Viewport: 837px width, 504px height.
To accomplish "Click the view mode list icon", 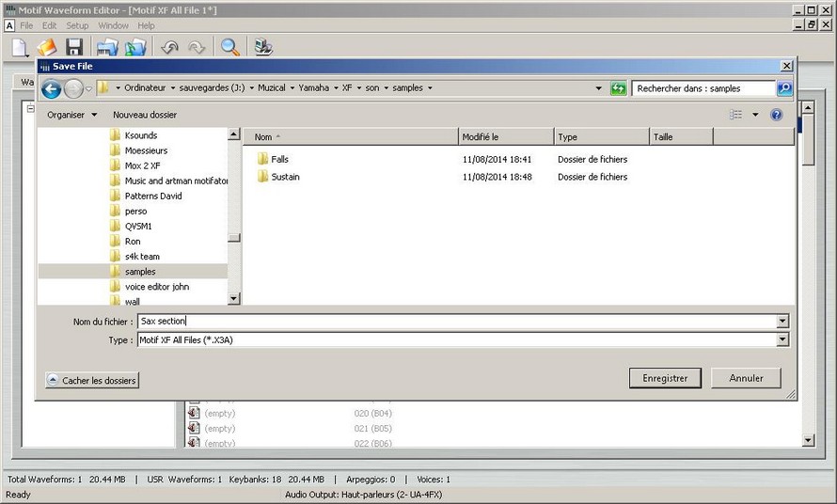I will click(x=735, y=115).
